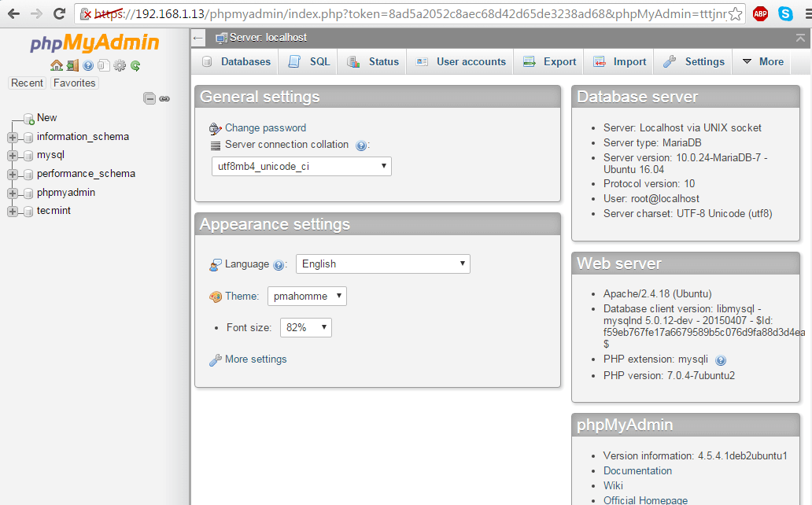Click the browser forward arrow
The image size is (812, 505).
point(36,13)
